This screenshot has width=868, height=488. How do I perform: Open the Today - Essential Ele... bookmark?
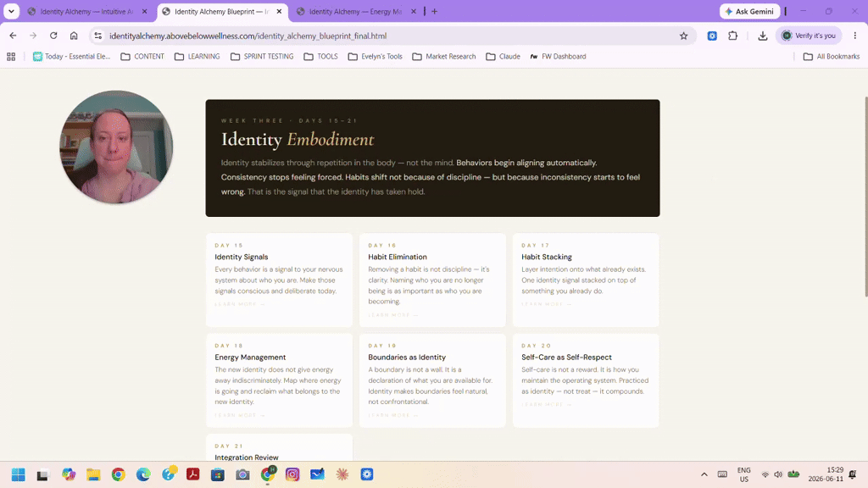(71, 57)
